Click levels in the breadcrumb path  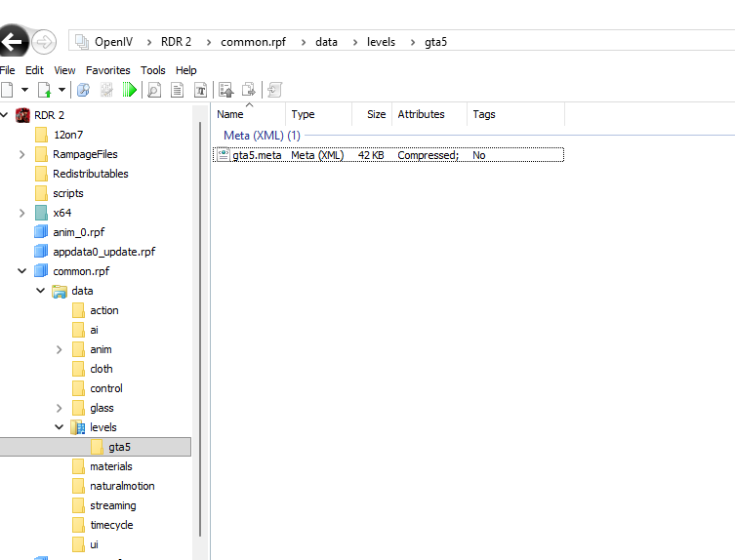381,42
